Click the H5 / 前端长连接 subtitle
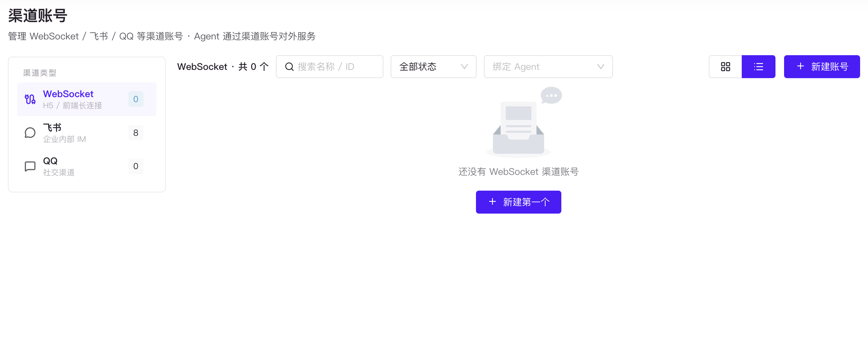The height and width of the screenshot is (344, 868). click(x=72, y=105)
